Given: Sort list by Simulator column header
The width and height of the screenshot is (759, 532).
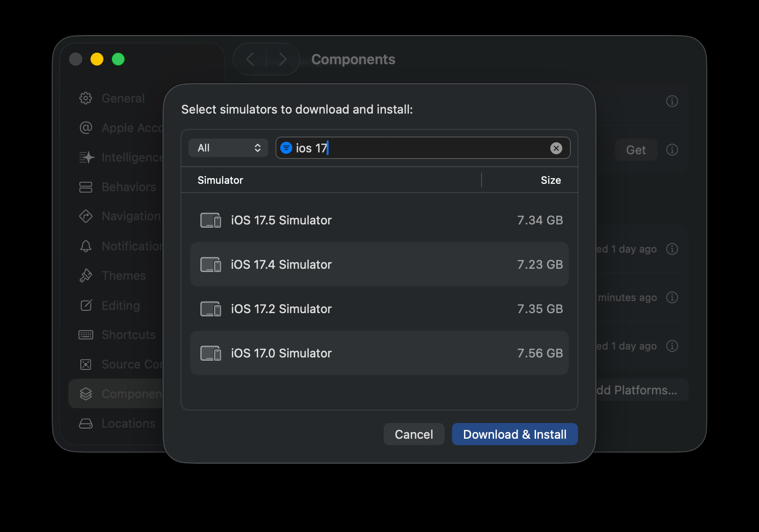Looking at the screenshot, I should [x=220, y=180].
